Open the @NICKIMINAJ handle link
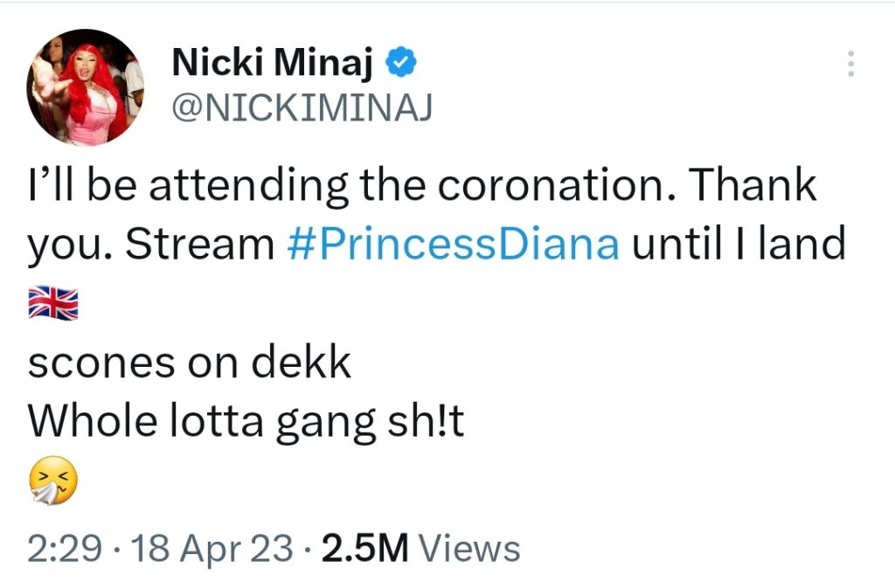 302,108
